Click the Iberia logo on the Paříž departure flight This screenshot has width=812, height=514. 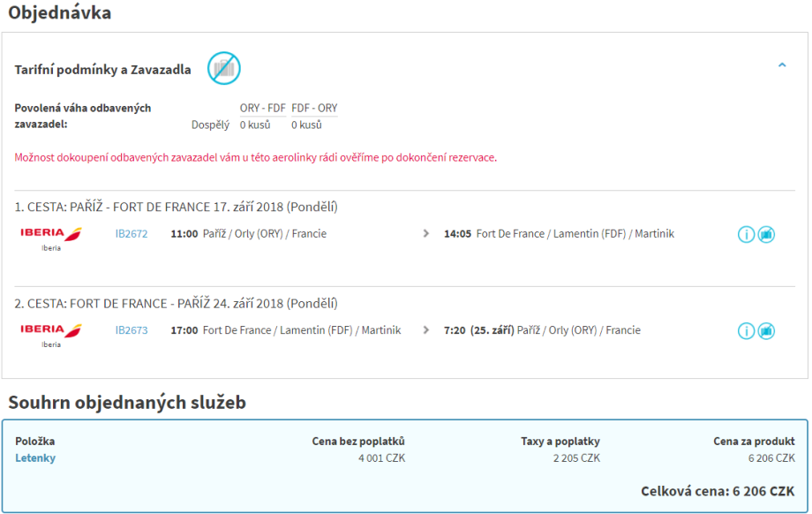click(x=50, y=235)
